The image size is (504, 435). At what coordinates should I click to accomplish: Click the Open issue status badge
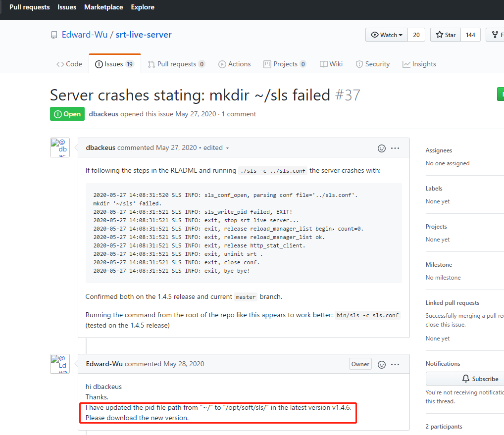point(67,113)
